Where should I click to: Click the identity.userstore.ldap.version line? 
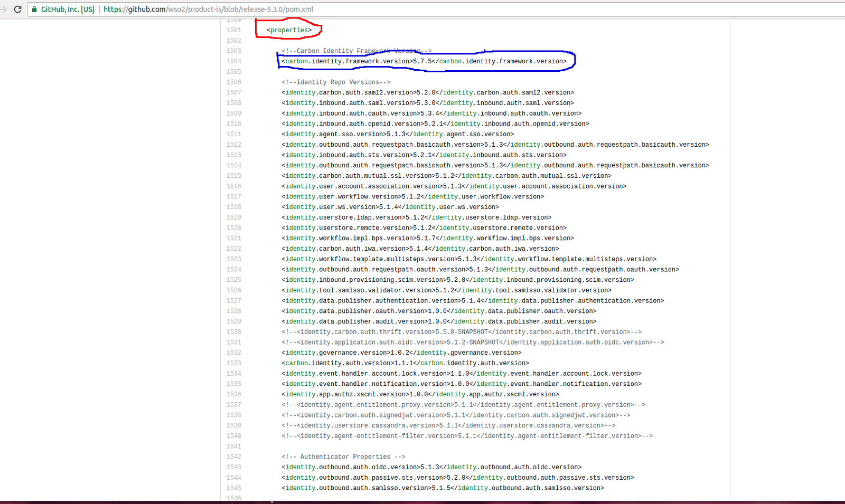coord(417,218)
